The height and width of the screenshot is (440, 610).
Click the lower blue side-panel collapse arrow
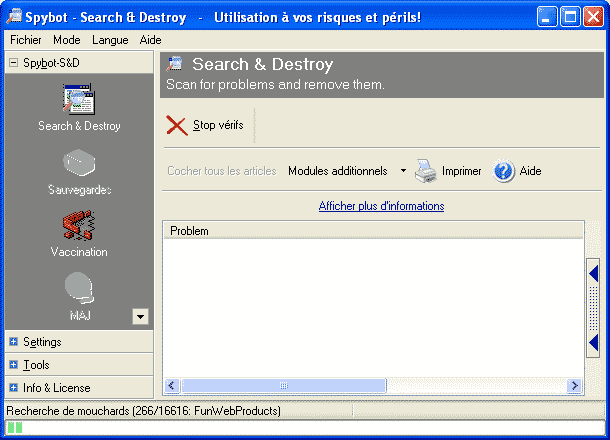pos(594,343)
